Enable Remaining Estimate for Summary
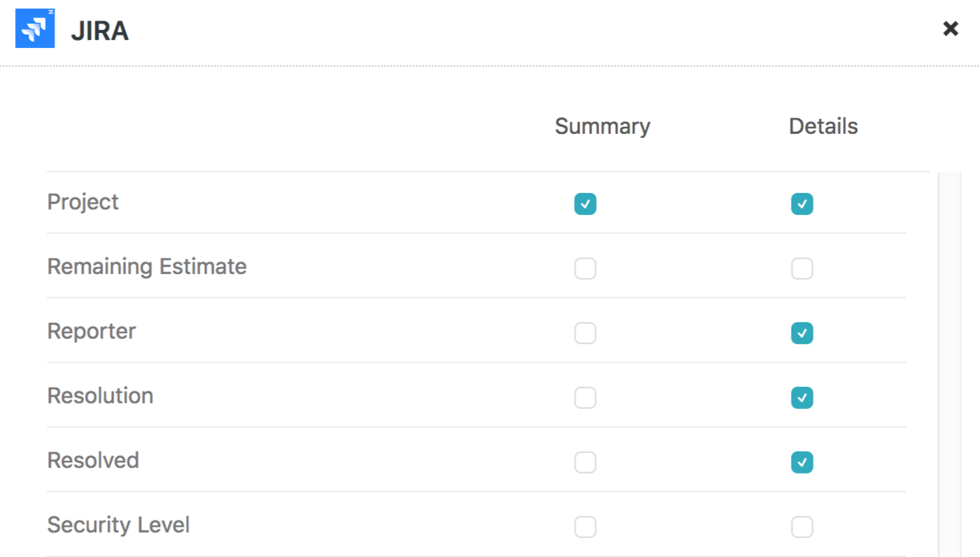 [x=585, y=269]
